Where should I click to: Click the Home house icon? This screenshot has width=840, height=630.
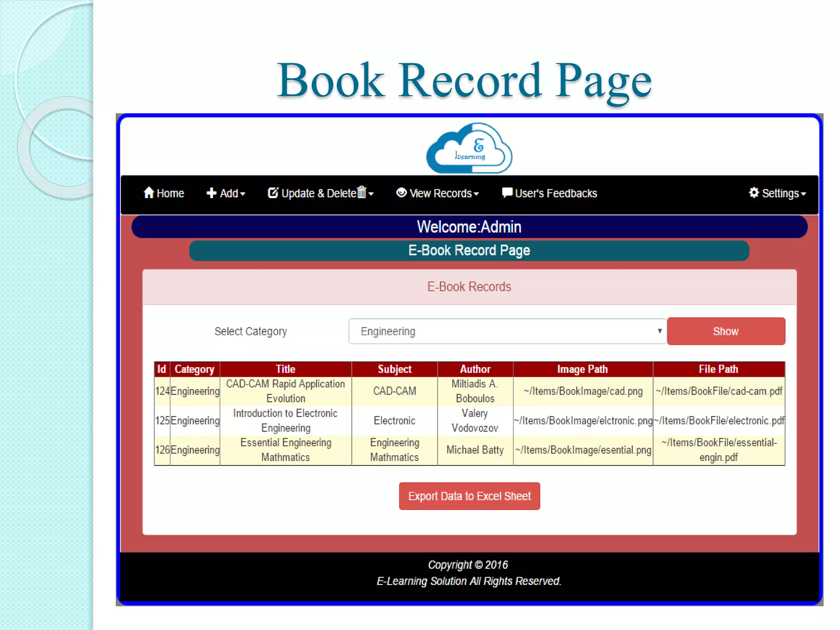pyautogui.click(x=148, y=193)
